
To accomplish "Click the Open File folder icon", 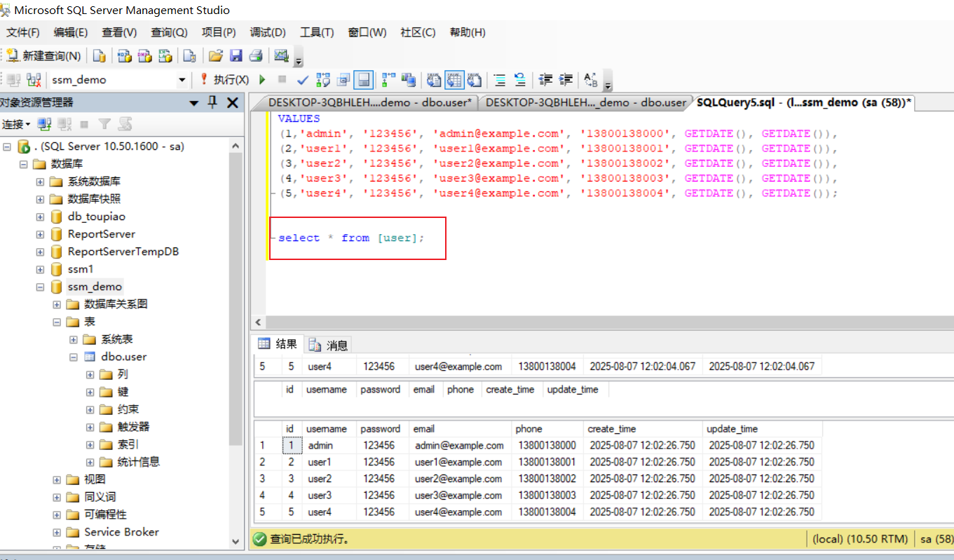I will click(x=216, y=56).
